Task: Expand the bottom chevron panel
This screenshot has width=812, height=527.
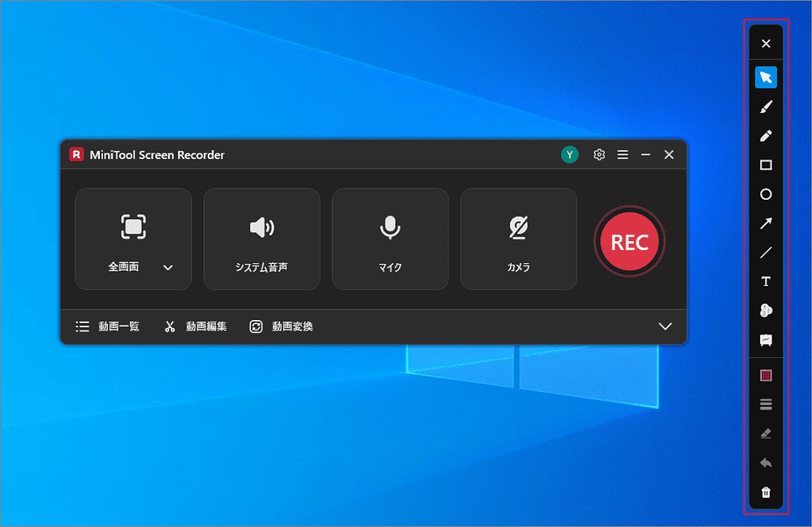Action: [665, 326]
